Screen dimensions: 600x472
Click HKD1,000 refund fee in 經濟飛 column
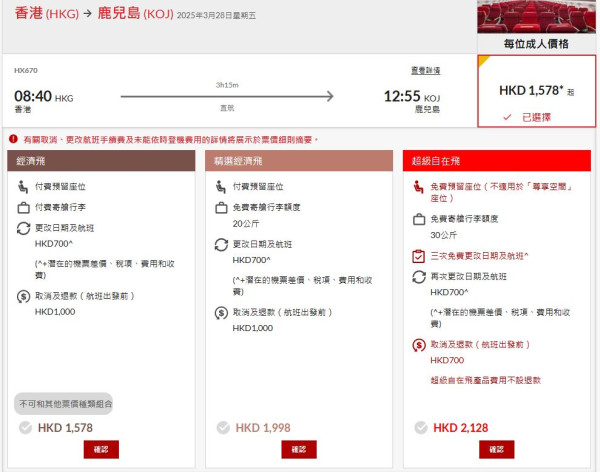[x=55, y=312]
